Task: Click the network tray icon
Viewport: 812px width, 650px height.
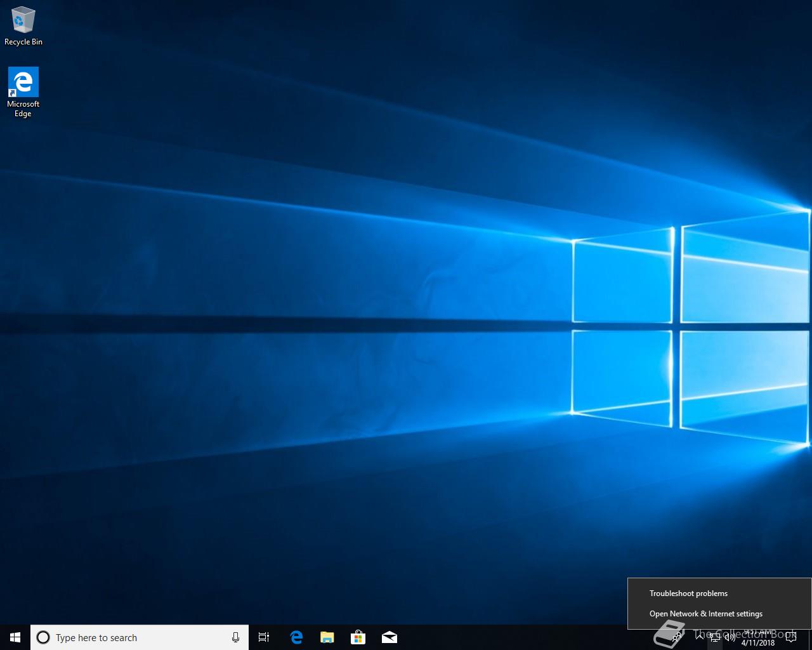Action: [x=715, y=637]
